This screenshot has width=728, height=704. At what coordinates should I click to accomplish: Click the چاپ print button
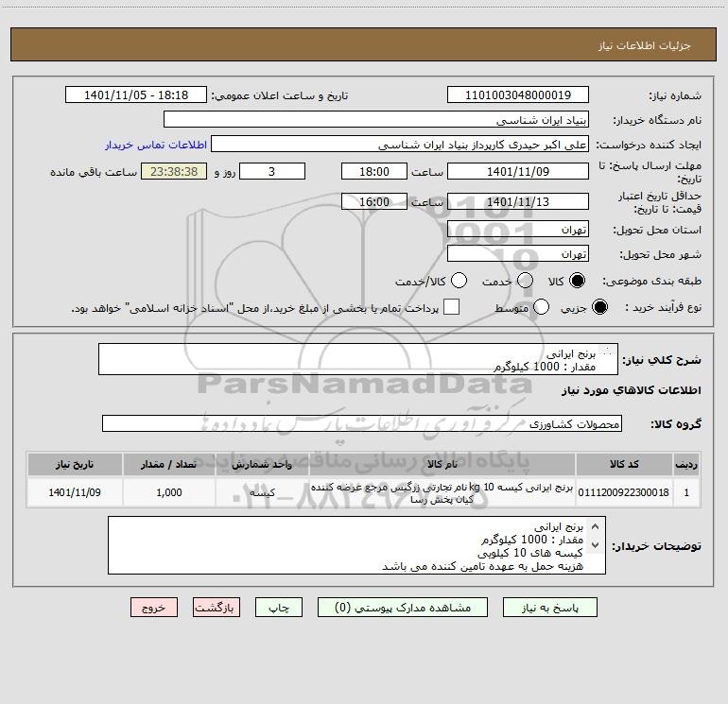coord(279,608)
